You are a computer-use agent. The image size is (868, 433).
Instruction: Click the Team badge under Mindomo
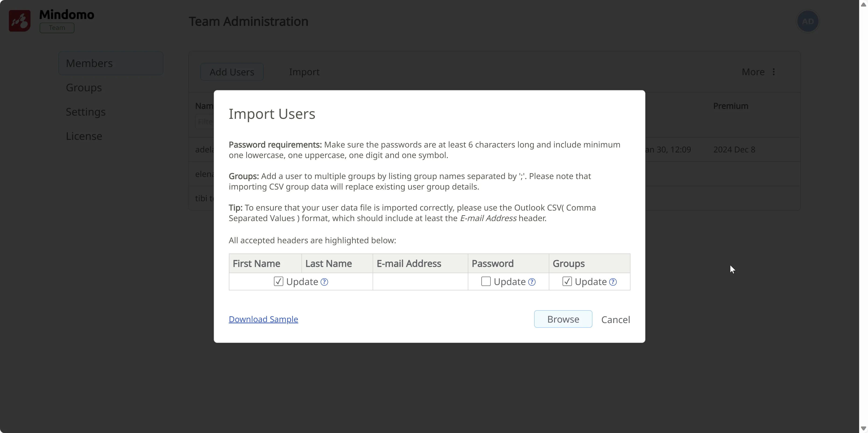point(57,28)
